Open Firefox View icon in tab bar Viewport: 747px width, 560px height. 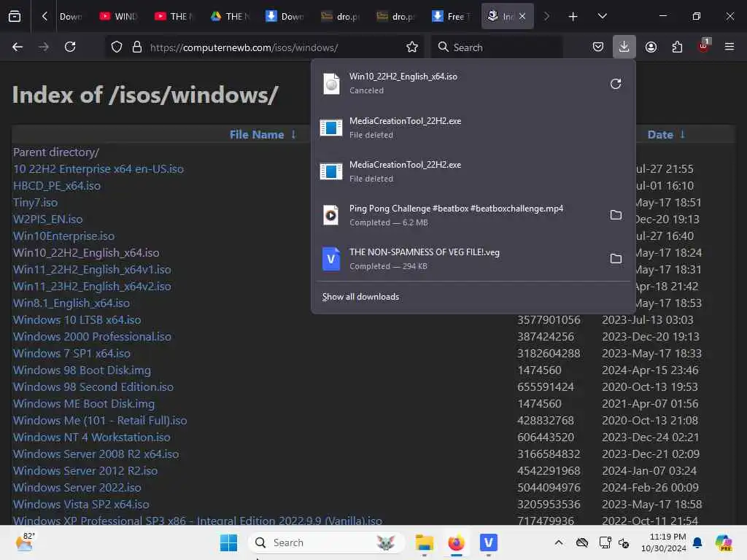pyautogui.click(x=15, y=16)
